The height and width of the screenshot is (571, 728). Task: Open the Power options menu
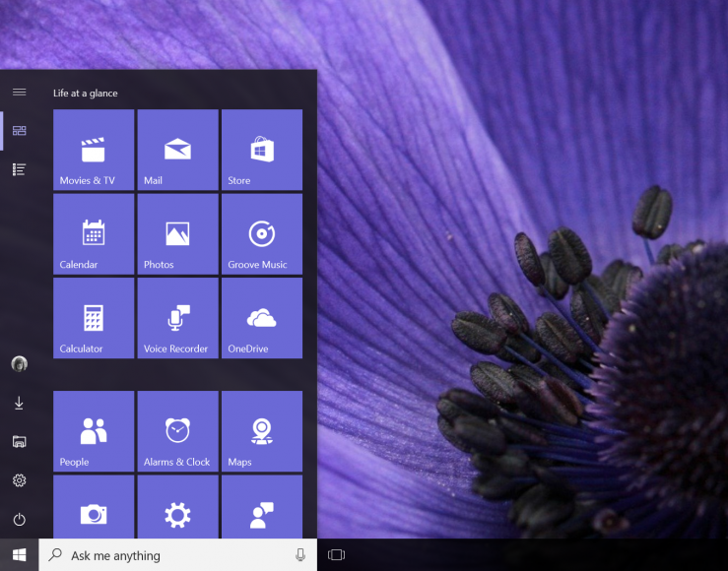(x=19, y=520)
